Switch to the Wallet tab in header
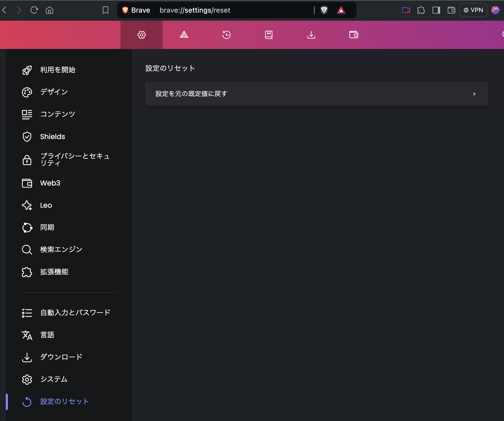504x421 pixels. [x=354, y=35]
